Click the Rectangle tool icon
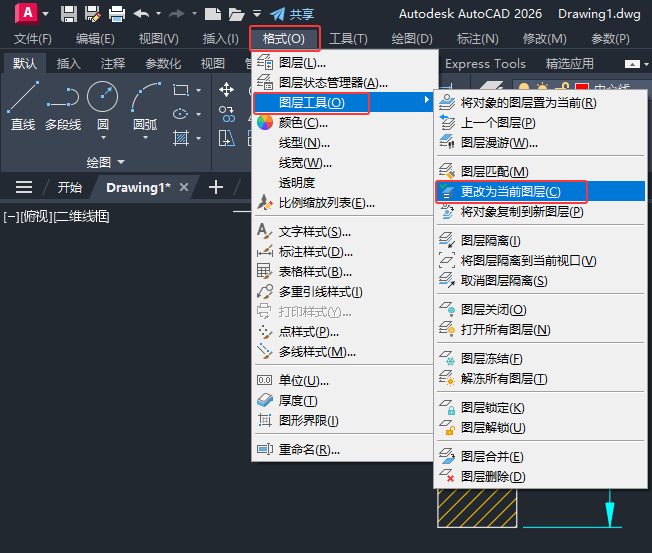 (x=181, y=90)
